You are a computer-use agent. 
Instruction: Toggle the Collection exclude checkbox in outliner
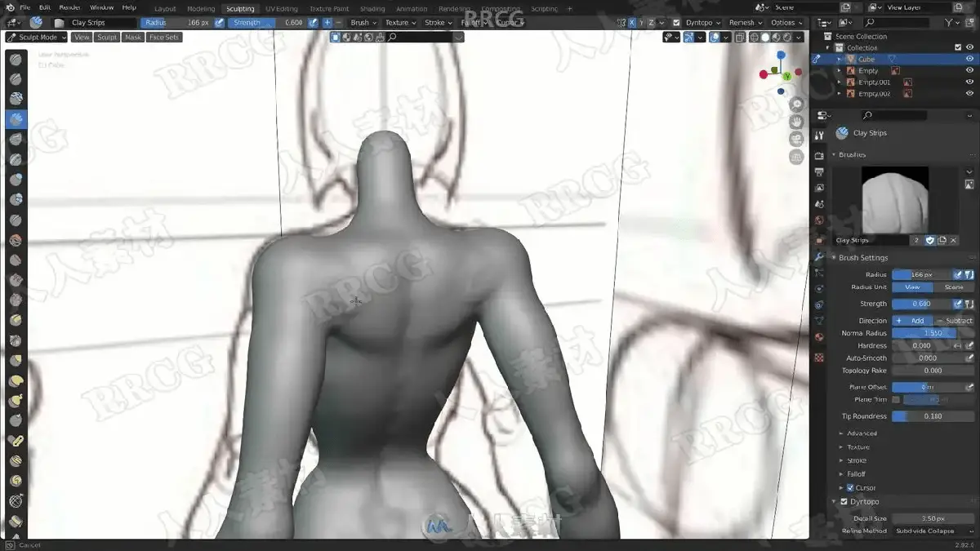point(958,48)
